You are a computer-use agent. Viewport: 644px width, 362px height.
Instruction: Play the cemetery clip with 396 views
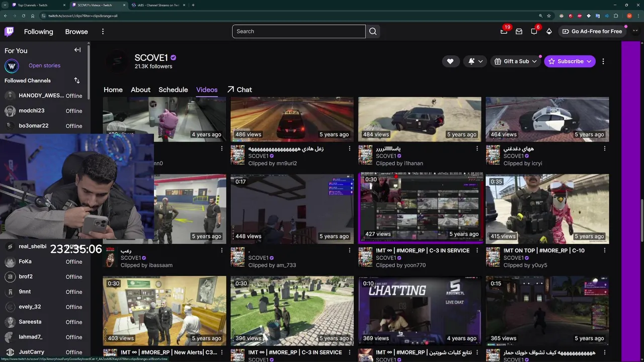[292, 311]
